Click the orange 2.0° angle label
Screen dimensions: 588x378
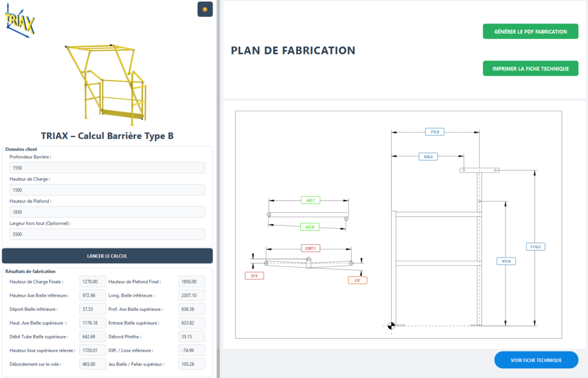pos(357,280)
